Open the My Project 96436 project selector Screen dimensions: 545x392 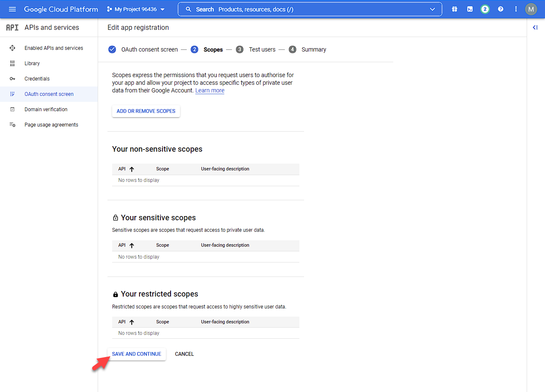(x=135, y=9)
